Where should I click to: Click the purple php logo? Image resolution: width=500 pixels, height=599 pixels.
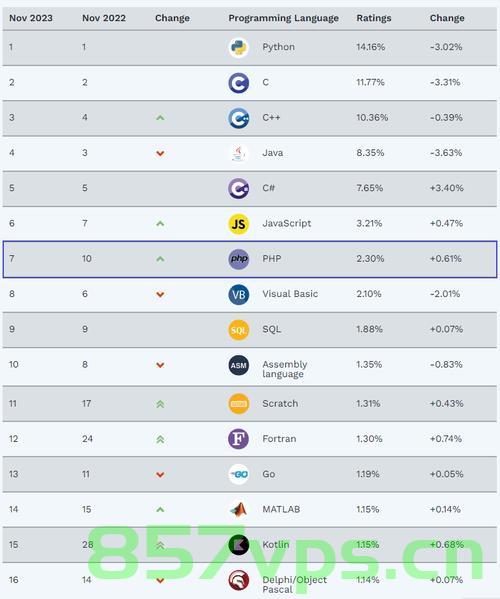tap(239, 259)
